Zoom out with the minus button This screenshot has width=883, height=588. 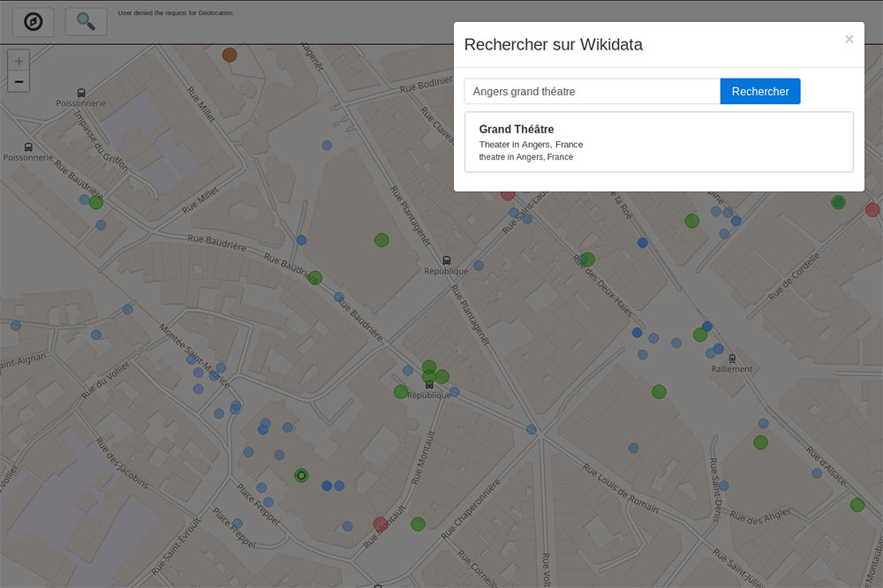pos(19,82)
